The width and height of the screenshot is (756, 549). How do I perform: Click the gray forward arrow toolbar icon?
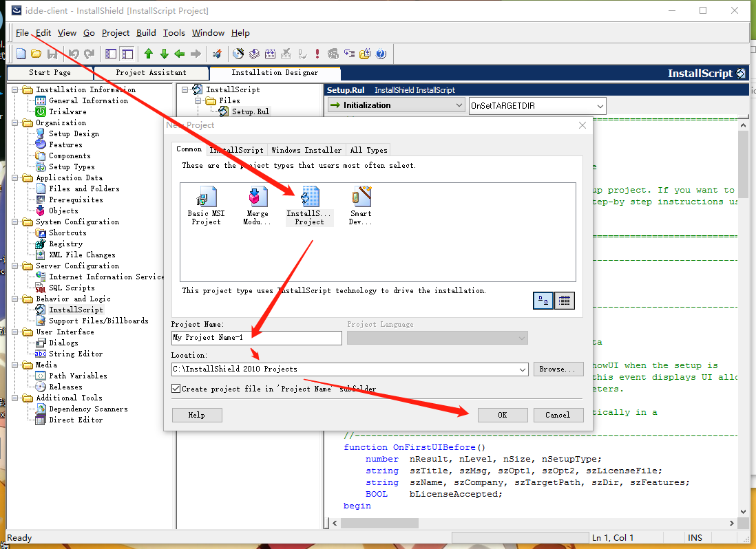[196, 54]
